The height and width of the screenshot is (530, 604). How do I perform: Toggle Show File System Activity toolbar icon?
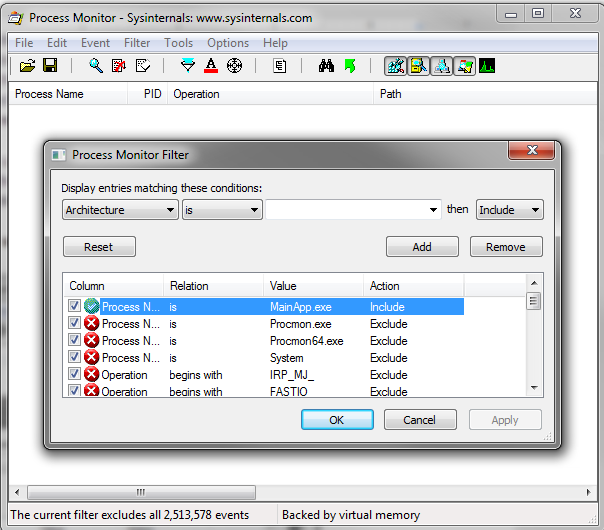(x=418, y=66)
